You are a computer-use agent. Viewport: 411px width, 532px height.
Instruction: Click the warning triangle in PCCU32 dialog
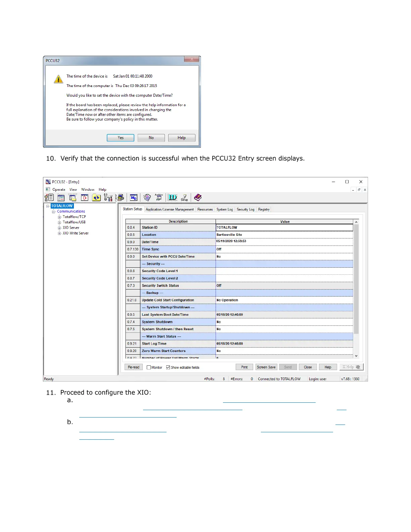click(x=58, y=79)
